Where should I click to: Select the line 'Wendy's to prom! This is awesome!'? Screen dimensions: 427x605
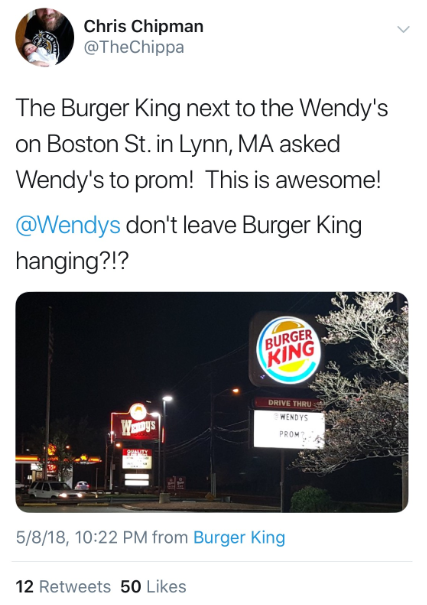(x=198, y=180)
